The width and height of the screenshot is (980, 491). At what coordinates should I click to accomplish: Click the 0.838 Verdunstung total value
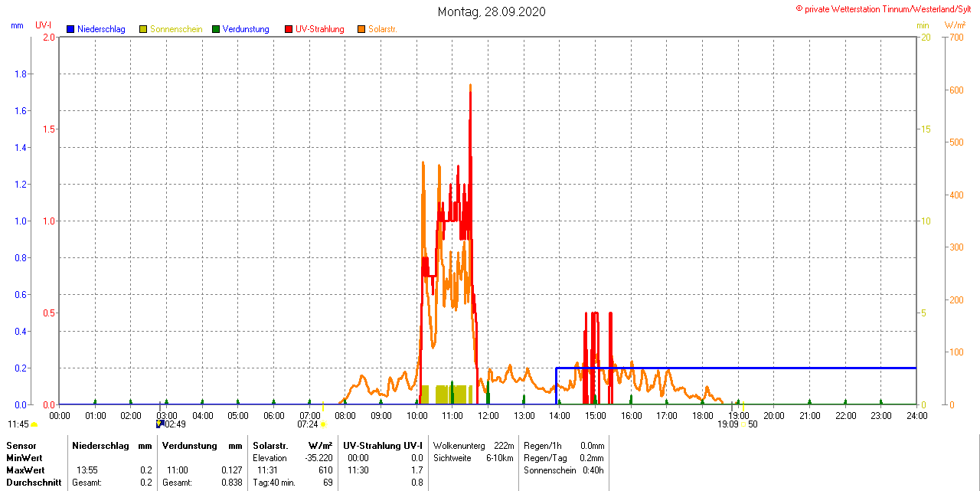[230, 483]
